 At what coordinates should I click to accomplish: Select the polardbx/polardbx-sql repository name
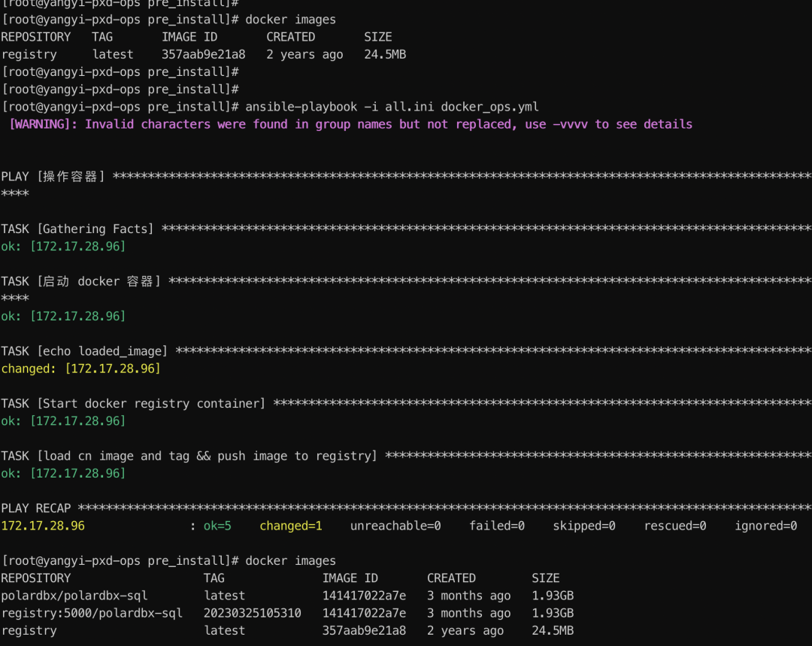coord(75,595)
